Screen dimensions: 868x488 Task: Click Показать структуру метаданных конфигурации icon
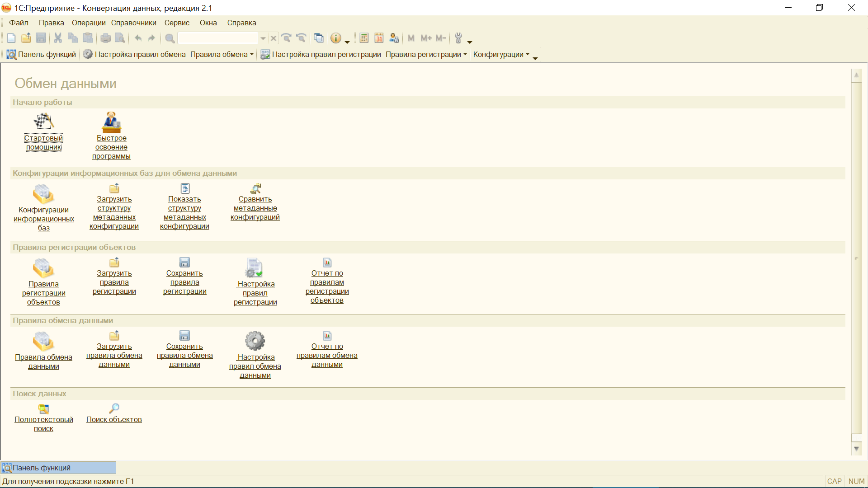click(x=185, y=188)
